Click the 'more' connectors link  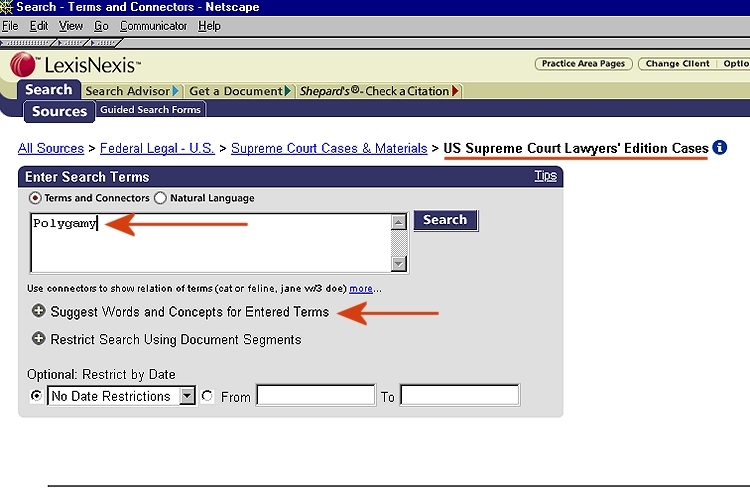[x=361, y=289]
